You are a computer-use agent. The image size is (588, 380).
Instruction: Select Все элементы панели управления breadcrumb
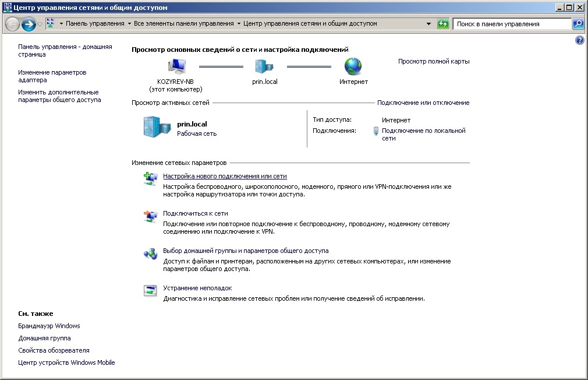pos(184,24)
